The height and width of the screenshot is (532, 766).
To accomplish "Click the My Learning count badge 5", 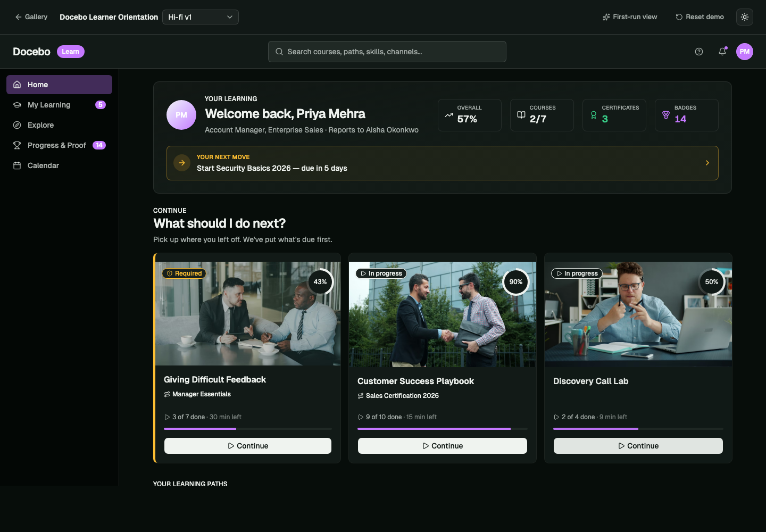I will click(x=101, y=105).
